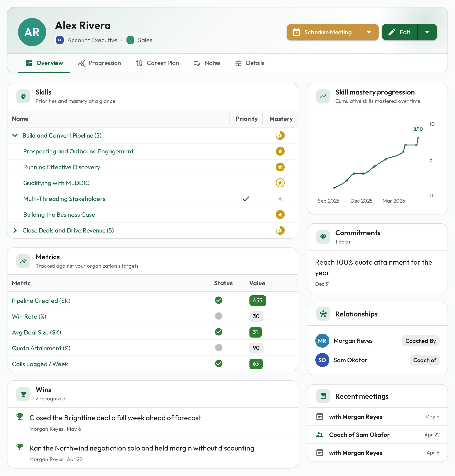The image size is (455, 476).
Task: Click the Commitments handshake icon
Action: 323,237
